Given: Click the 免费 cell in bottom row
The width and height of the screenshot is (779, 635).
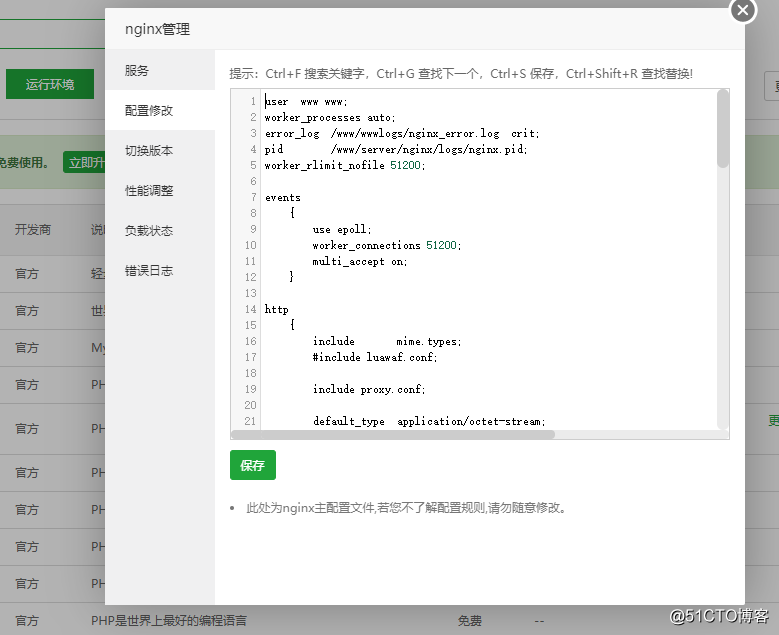Looking at the screenshot, I should 469,621.
